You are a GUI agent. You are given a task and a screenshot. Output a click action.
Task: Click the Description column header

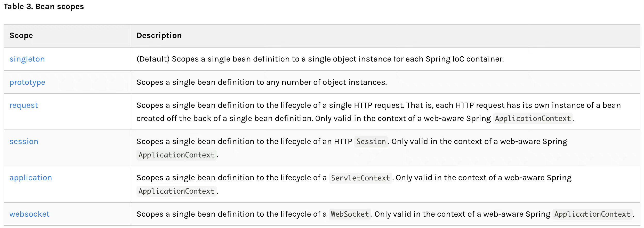(x=159, y=35)
